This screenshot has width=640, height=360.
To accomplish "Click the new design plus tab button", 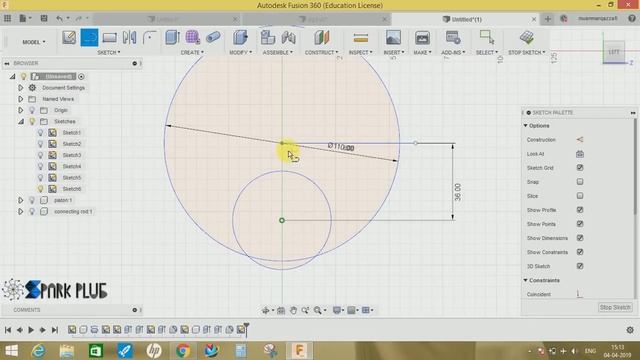I will [x=547, y=19].
